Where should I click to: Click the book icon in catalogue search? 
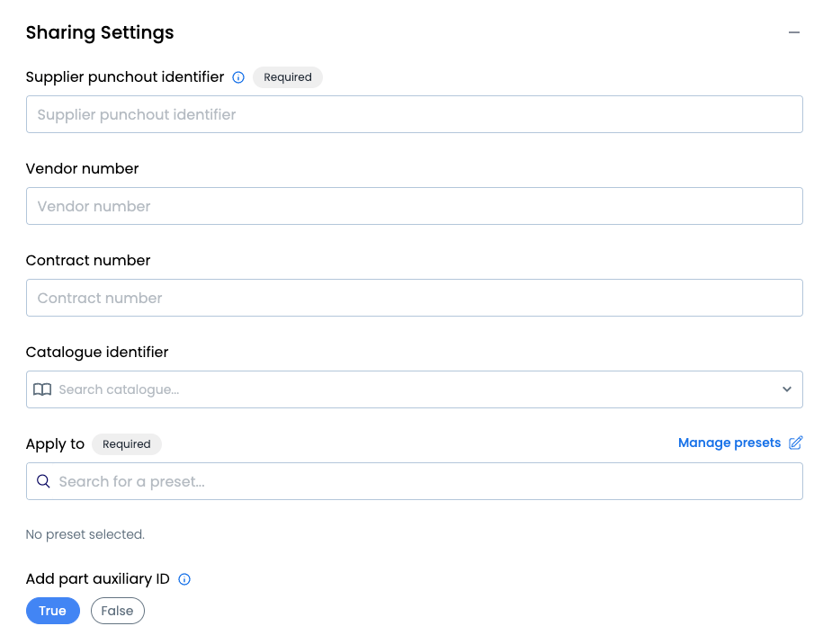pos(42,389)
